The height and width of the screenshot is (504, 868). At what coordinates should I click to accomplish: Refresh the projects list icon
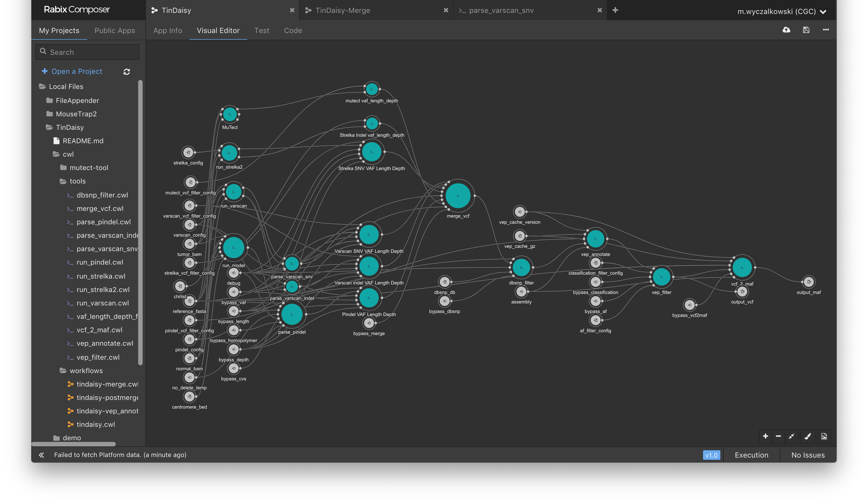[x=126, y=72]
